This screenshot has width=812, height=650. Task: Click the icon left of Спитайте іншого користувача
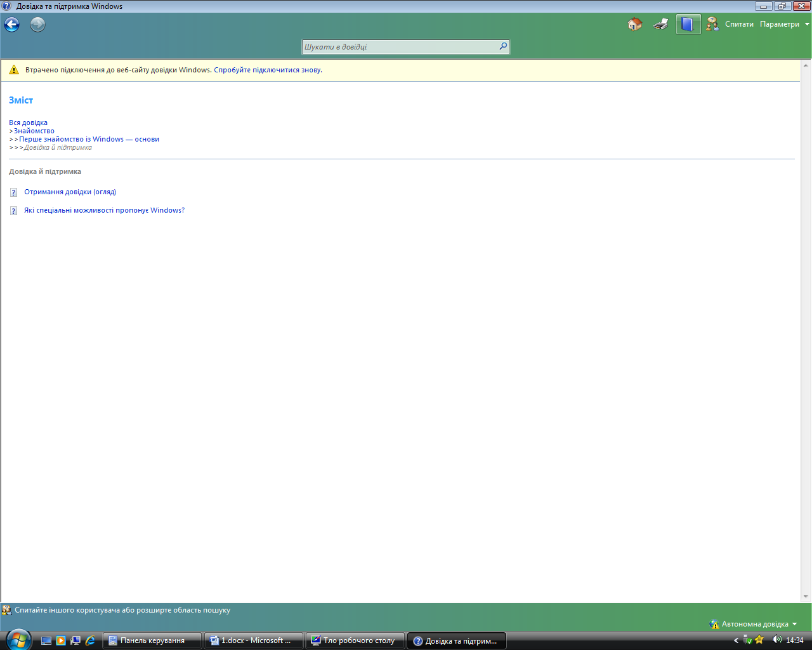6,610
